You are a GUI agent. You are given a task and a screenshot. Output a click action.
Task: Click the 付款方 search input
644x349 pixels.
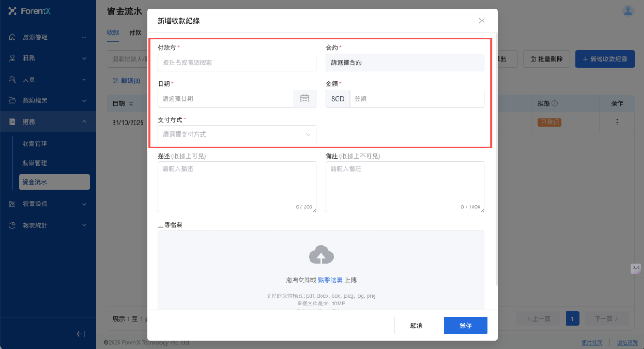237,62
